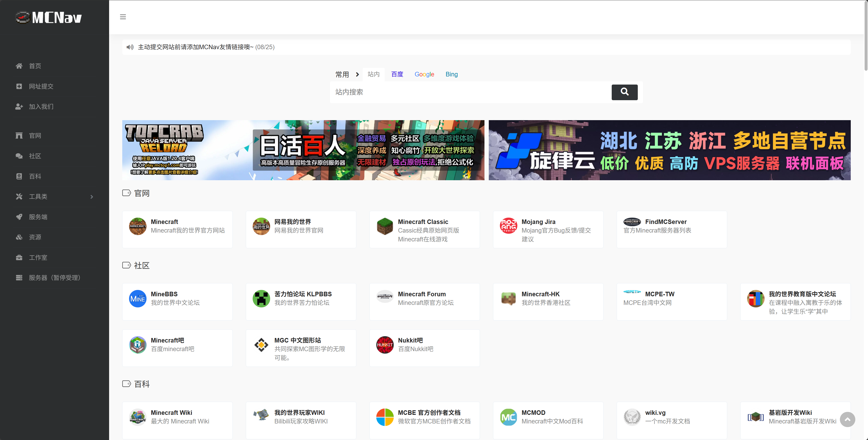This screenshot has width=868, height=440.
Task: Click the MineBBS site icon
Action: click(137, 298)
